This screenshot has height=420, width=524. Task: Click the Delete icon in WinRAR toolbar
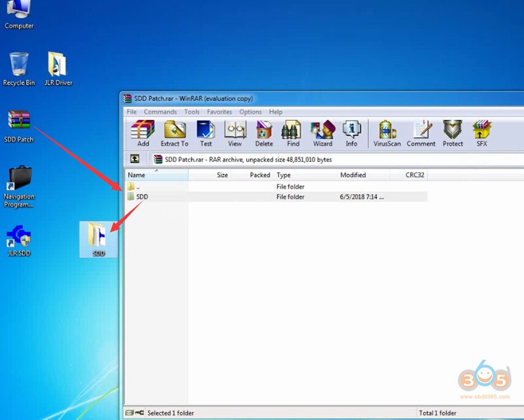(264, 133)
